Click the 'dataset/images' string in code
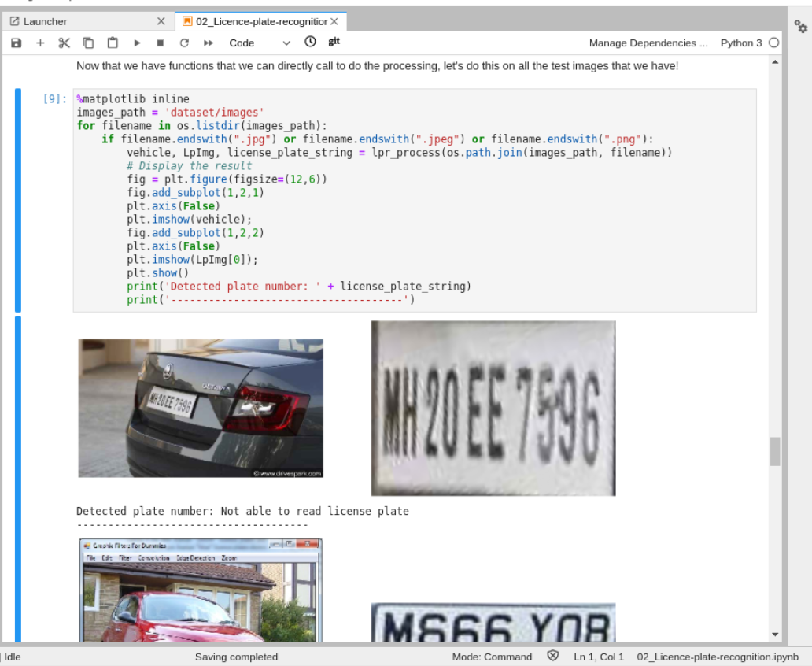Image resolution: width=812 pixels, height=666 pixels. coord(214,112)
